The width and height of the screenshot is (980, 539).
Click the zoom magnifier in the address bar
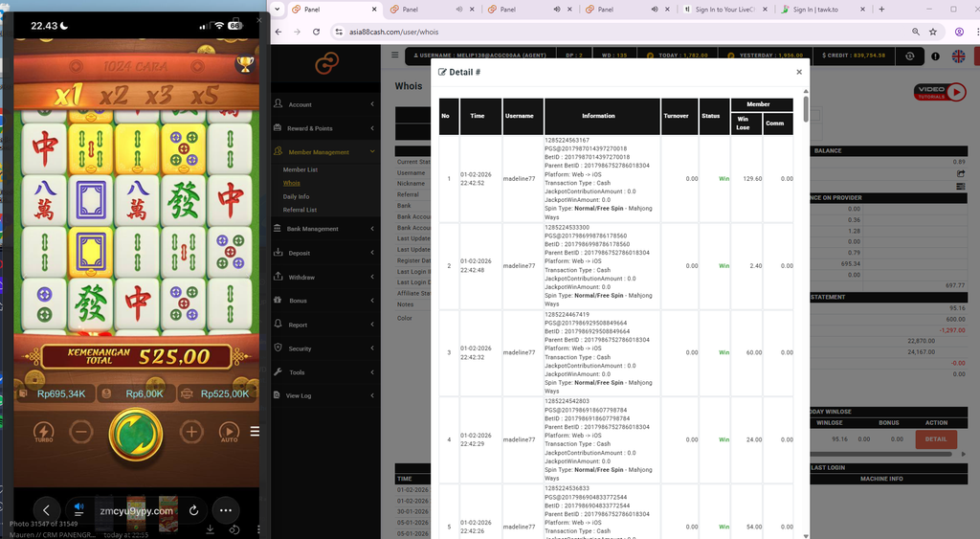tap(916, 32)
